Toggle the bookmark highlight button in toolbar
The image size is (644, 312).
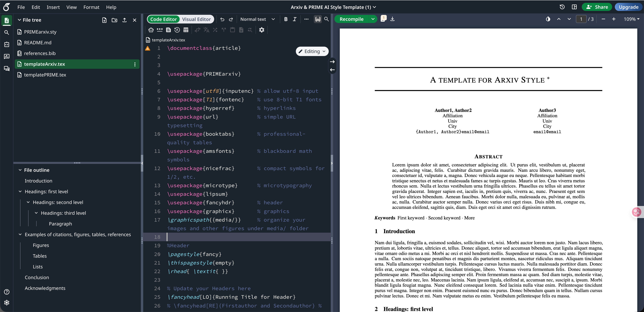pyautogui.click(x=317, y=19)
